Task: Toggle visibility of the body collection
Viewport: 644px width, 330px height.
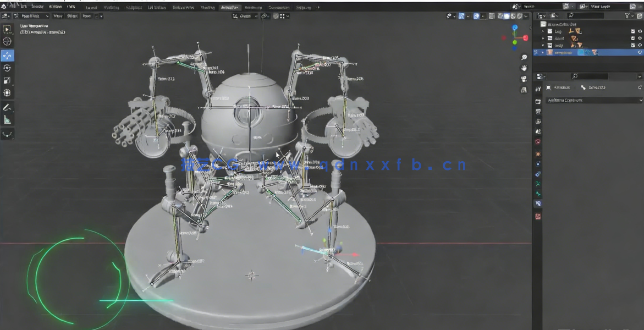Action: (639, 45)
